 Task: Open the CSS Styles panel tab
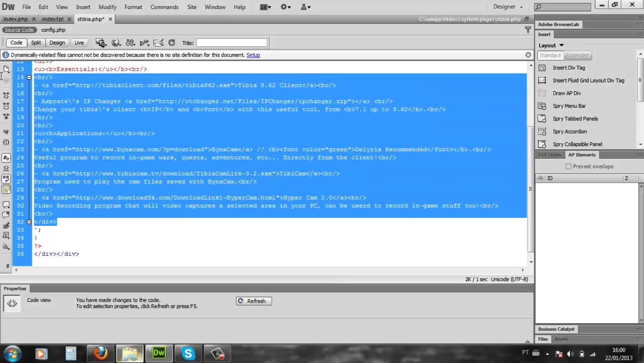point(549,155)
